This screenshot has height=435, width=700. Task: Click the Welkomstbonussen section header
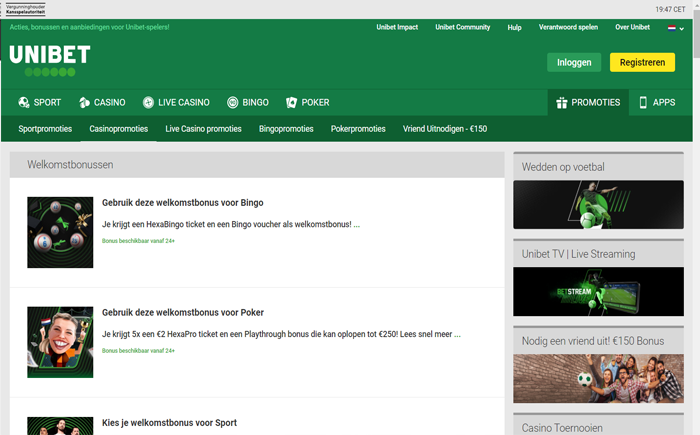(x=257, y=165)
